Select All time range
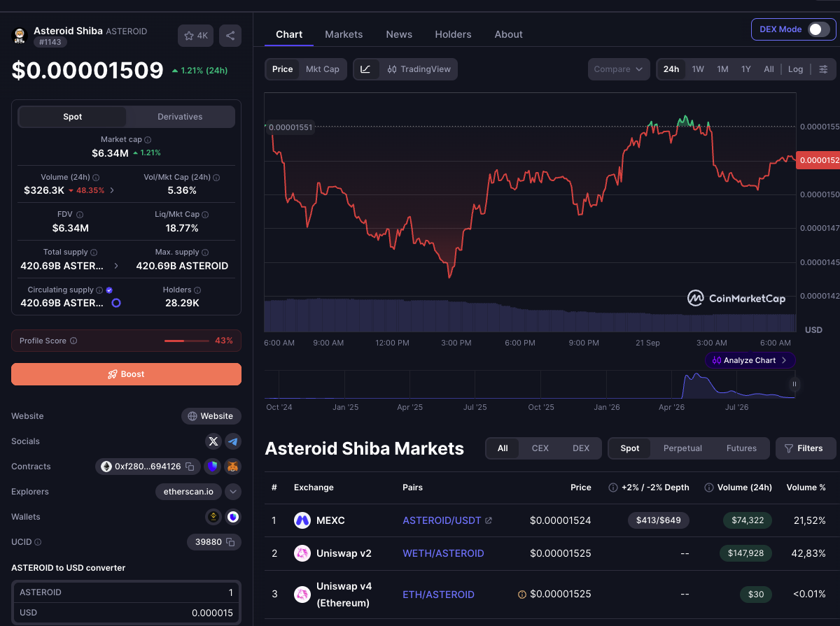This screenshot has height=626, width=840. pyautogui.click(x=769, y=69)
